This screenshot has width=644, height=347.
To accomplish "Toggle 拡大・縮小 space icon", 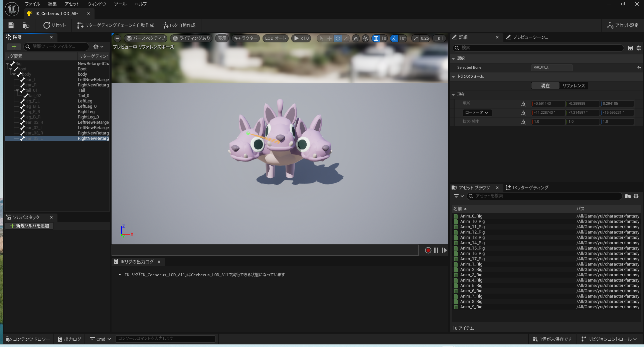I will click(523, 122).
